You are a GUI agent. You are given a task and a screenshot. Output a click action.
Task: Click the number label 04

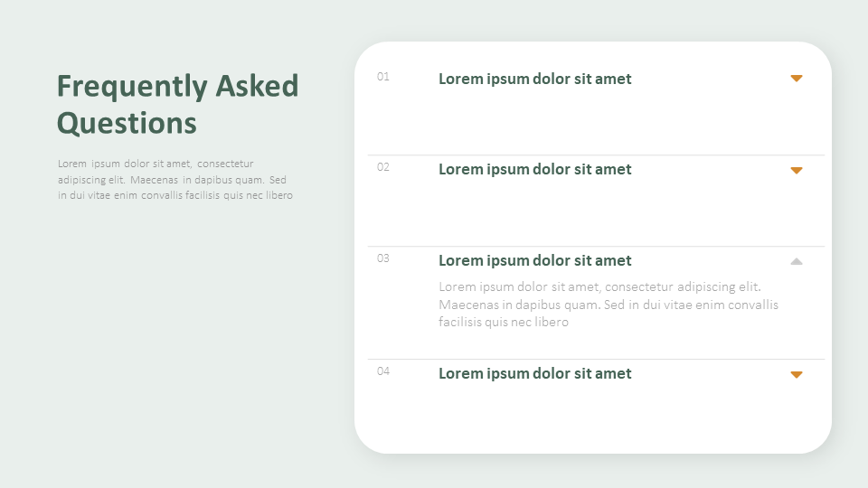click(x=383, y=371)
